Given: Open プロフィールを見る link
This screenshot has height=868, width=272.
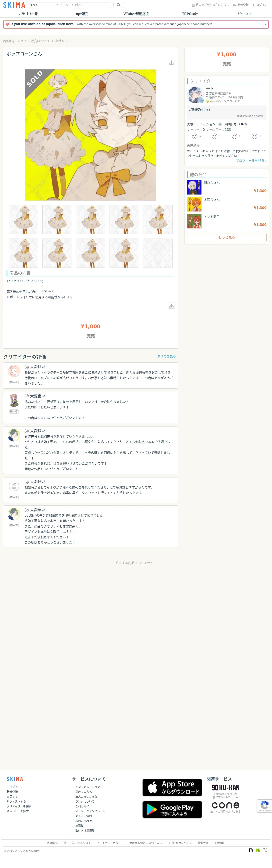Looking at the screenshot, I should pyautogui.click(x=251, y=161).
